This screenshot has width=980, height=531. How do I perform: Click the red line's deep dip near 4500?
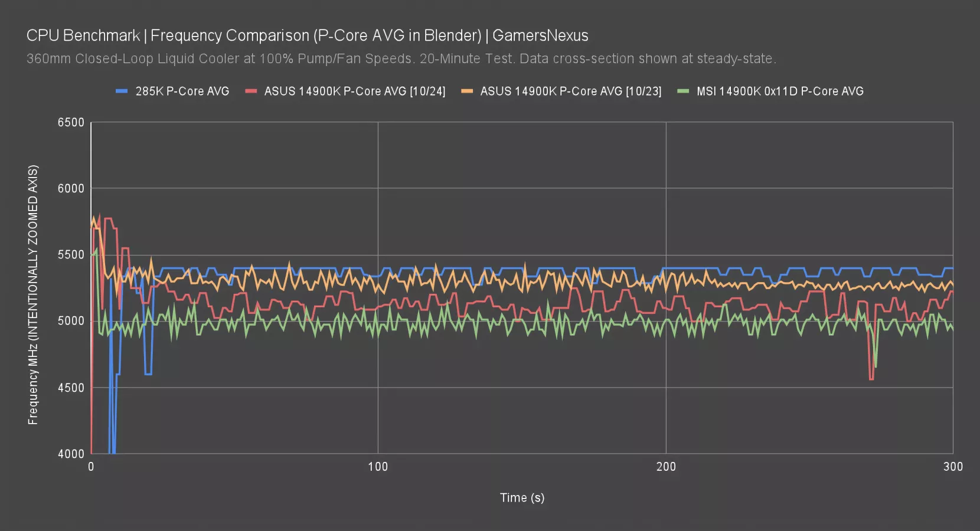click(871, 378)
